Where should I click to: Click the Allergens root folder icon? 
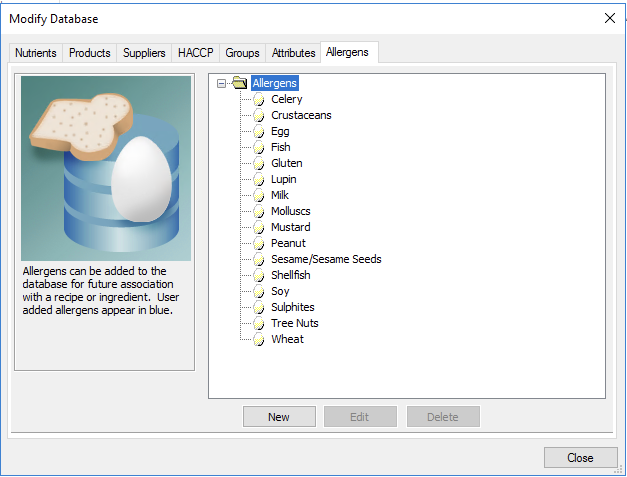tap(240, 83)
